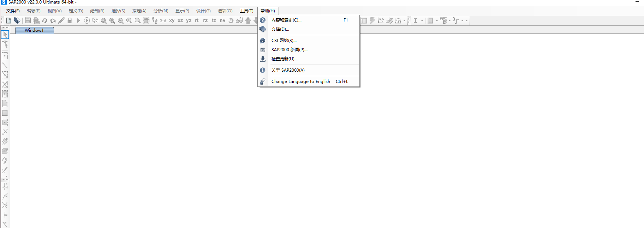Choose the Draw Frame/Cable line tool
644x228 pixels.
click(x=5, y=65)
